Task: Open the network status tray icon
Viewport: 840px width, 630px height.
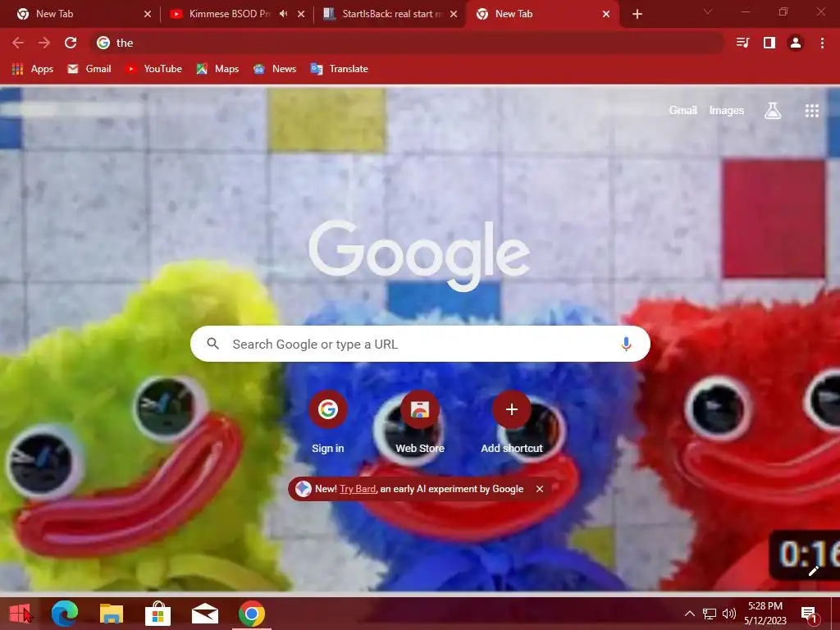Action: [x=710, y=614]
